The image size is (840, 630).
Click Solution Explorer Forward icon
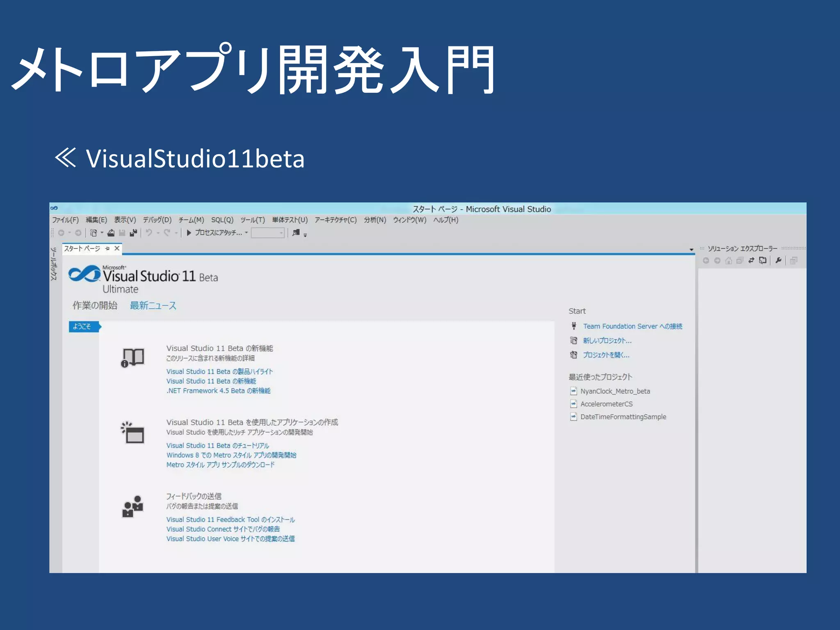pos(717,260)
